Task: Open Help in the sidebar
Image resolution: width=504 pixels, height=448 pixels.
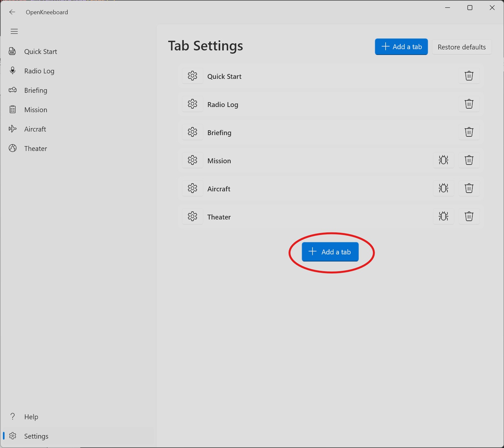Action: [x=78, y=417]
